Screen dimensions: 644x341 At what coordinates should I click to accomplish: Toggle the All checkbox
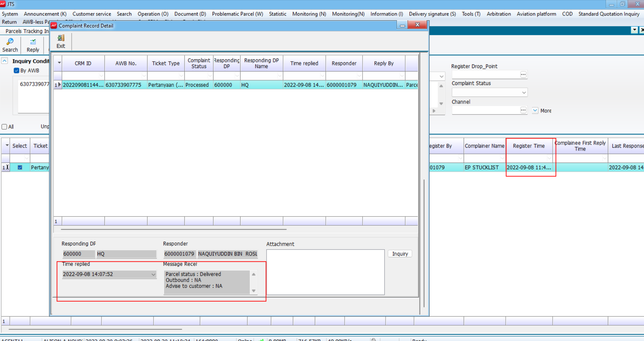pyautogui.click(x=4, y=127)
